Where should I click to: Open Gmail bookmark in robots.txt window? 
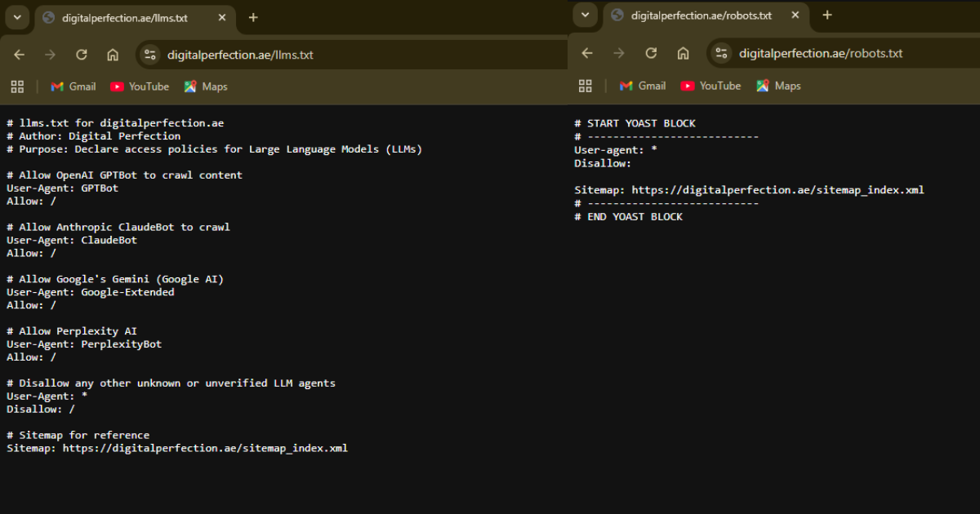click(x=643, y=86)
